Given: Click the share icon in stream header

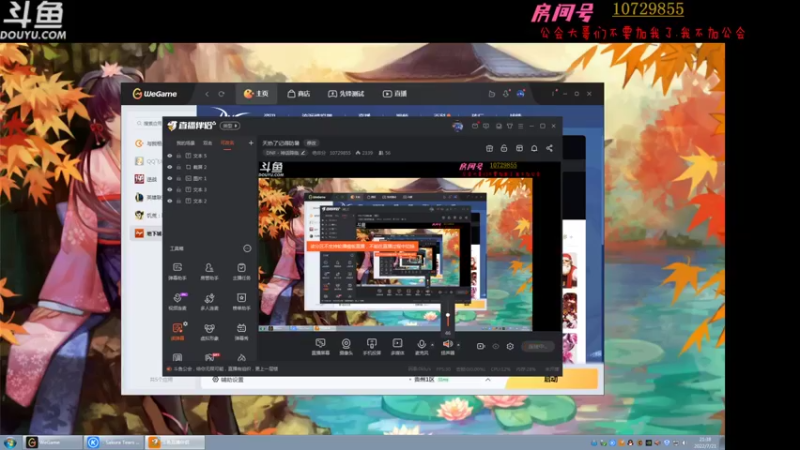Looking at the screenshot, I should pos(549,148).
